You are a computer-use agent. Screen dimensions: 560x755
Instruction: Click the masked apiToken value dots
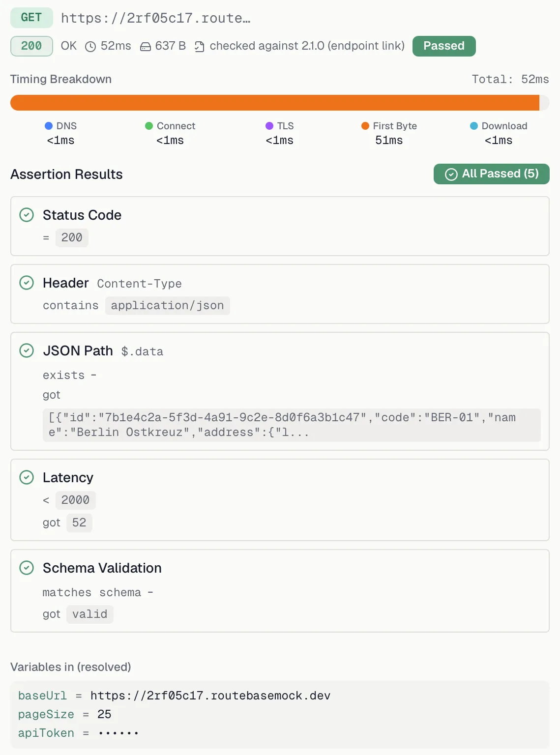[x=118, y=733]
